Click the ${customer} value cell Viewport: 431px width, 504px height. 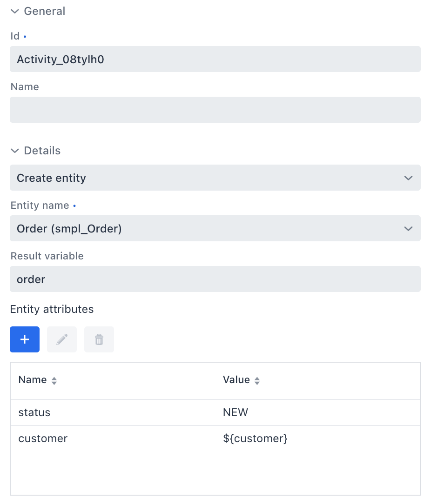click(x=255, y=438)
